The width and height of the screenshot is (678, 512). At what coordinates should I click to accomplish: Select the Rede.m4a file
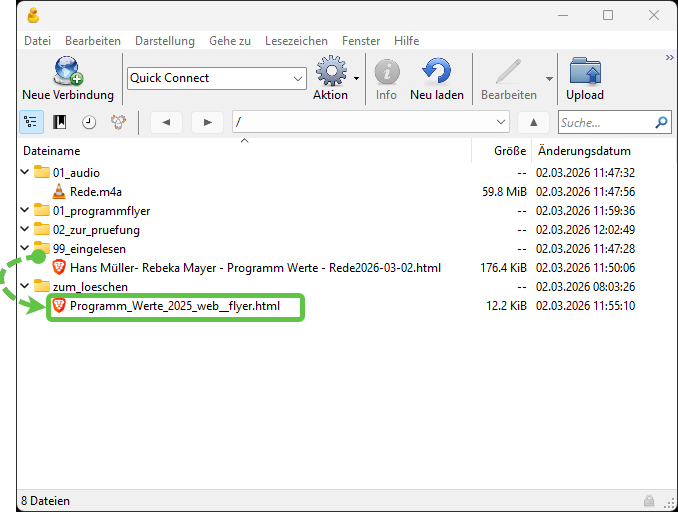click(x=96, y=192)
